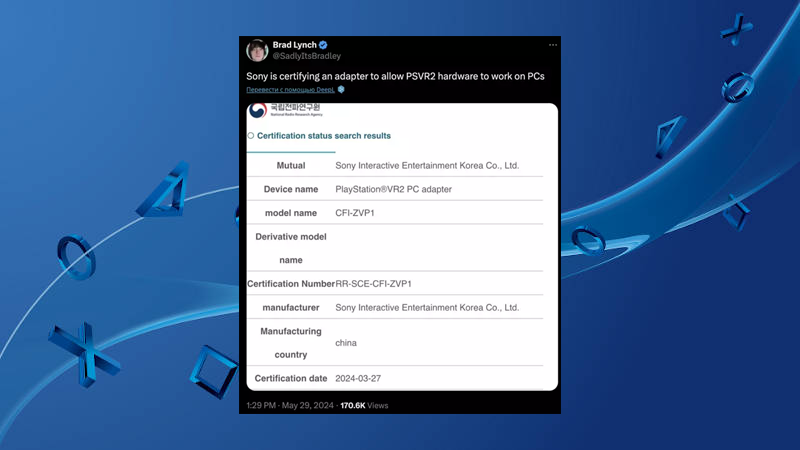
Task: Open the @SadlyItsBradley handle
Action: (x=307, y=56)
